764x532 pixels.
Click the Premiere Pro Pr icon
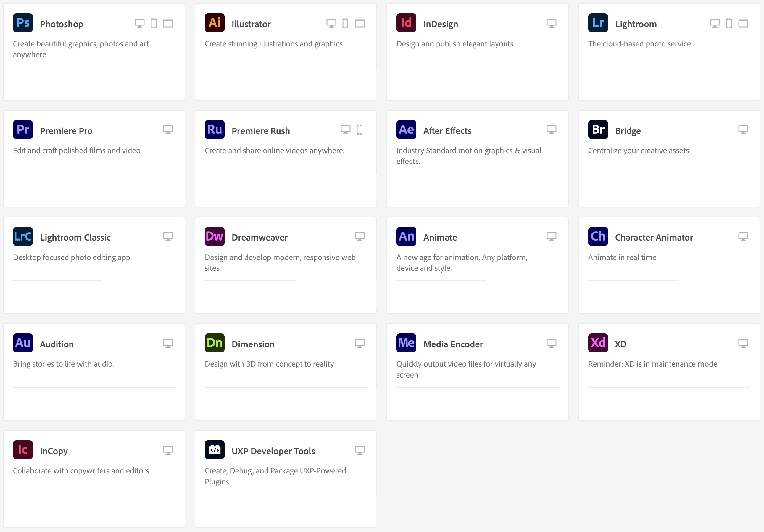coord(23,130)
